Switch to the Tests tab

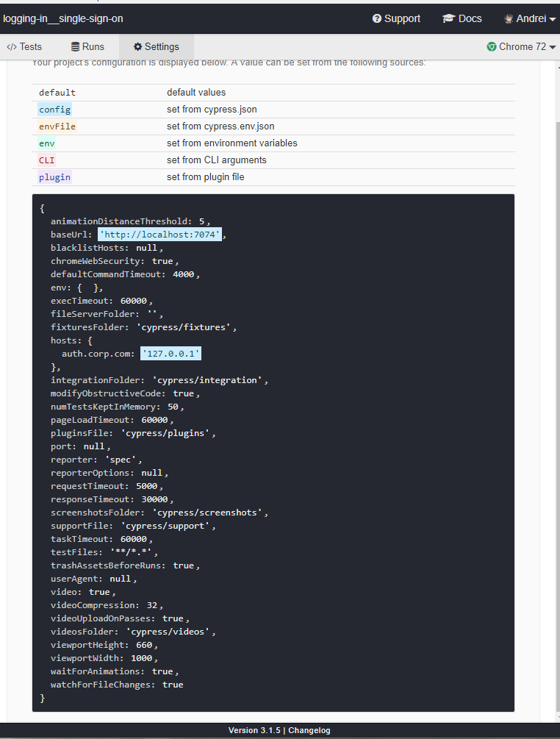24,46
